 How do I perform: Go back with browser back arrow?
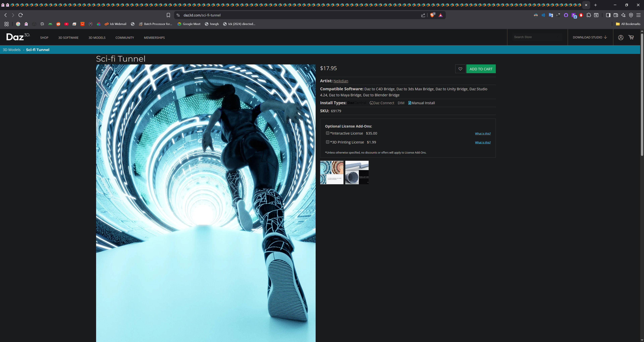[x=6, y=15]
